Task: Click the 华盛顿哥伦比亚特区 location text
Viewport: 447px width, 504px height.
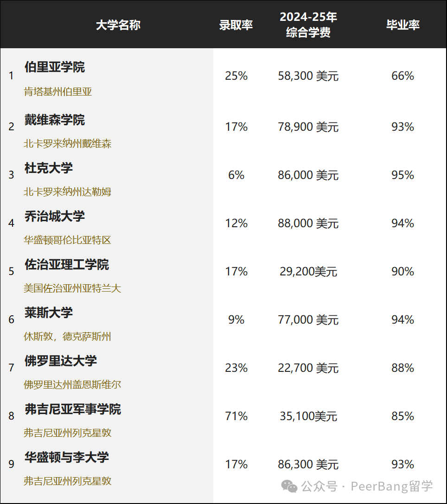Action: coord(68,240)
